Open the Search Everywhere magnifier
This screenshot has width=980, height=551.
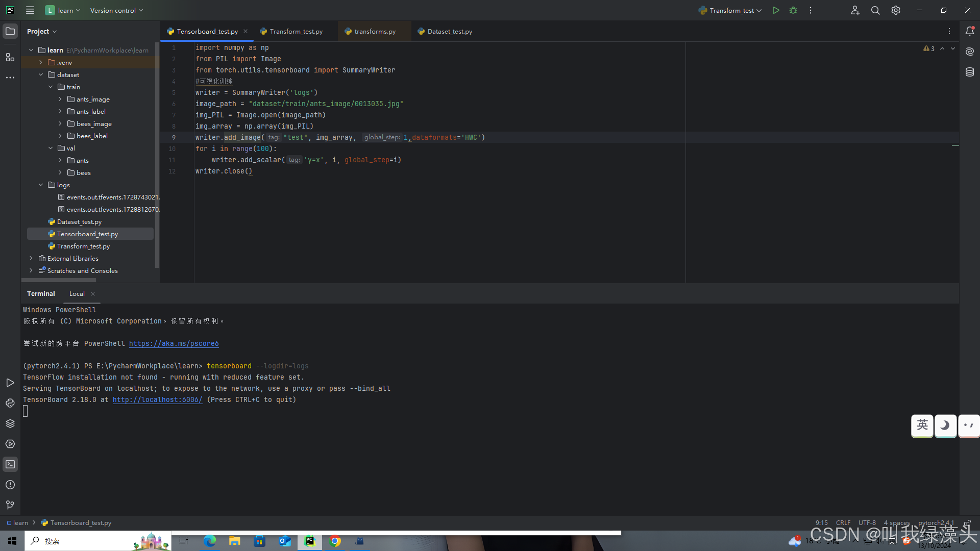(x=875, y=10)
